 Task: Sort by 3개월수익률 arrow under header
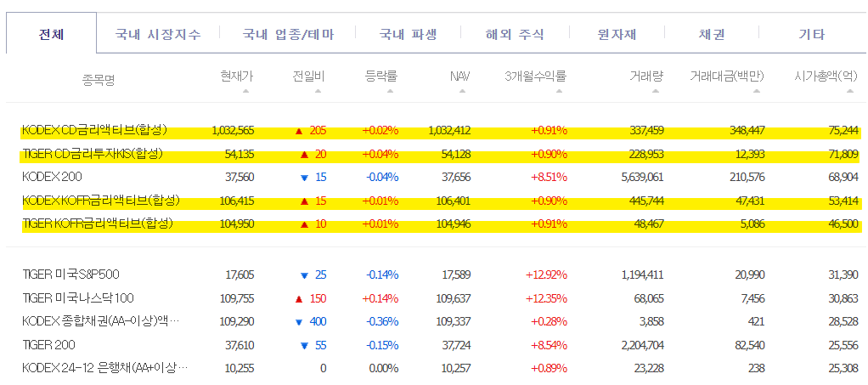559,91
